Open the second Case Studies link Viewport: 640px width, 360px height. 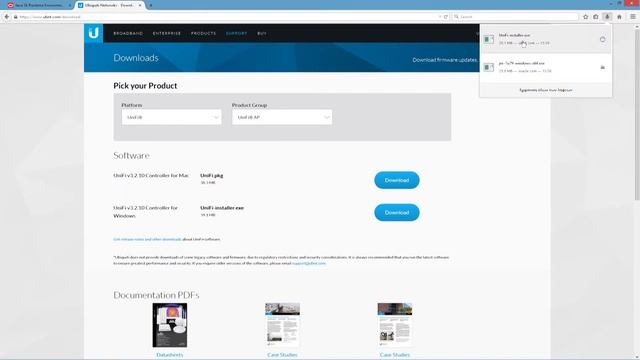point(395,355)
